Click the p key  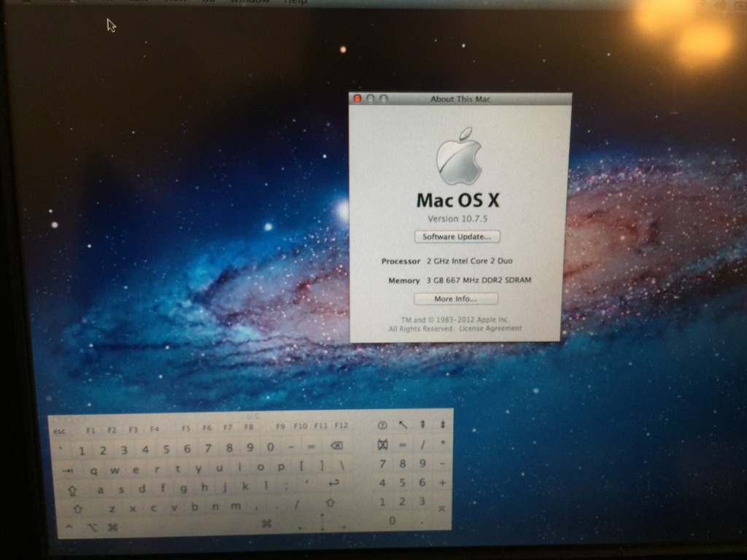tap(281, 467)
